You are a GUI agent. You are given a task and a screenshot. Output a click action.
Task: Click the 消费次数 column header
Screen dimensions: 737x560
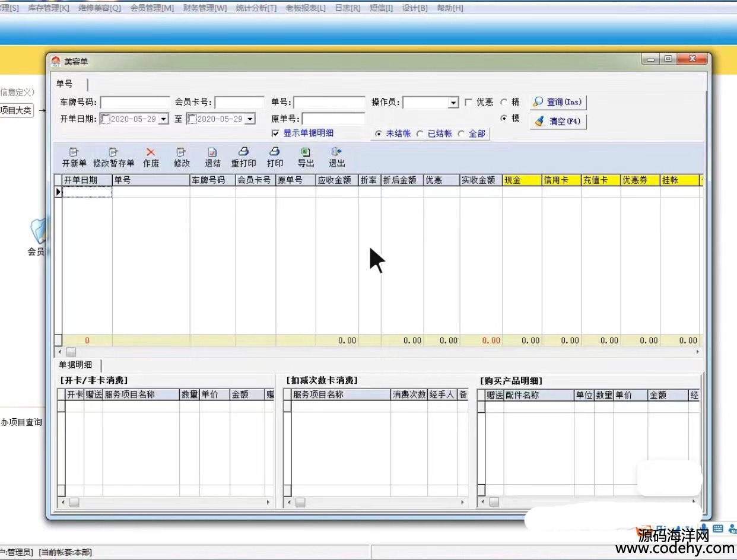[x=409, y=394]
